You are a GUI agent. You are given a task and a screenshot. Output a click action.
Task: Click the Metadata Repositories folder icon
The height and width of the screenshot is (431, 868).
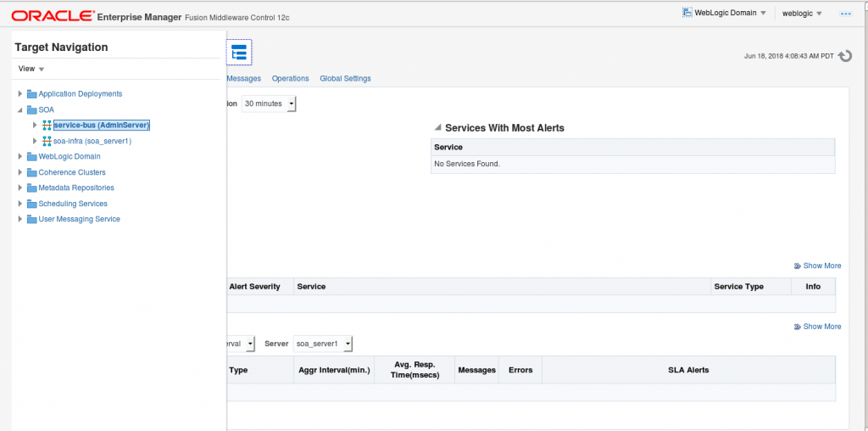point(31,188)
